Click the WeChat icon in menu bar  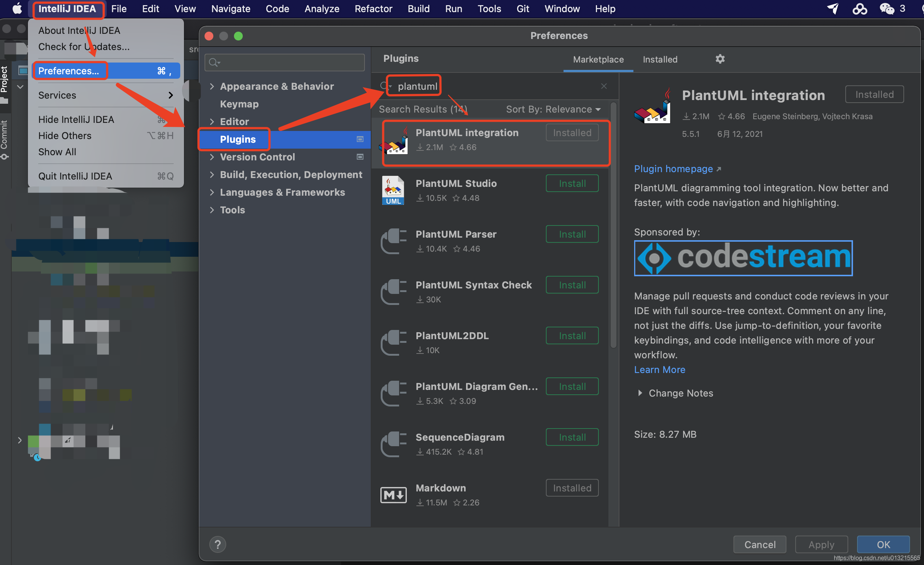(887, 8)
